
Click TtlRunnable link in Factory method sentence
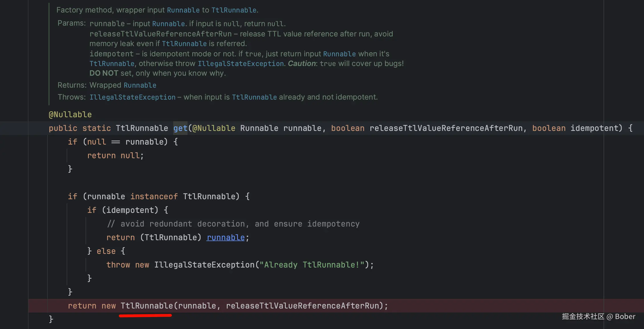234,10
